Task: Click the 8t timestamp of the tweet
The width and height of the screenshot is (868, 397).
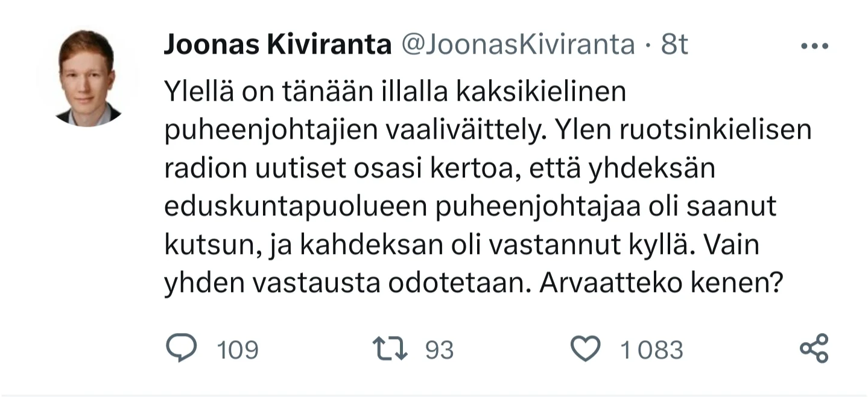Action: (674, 45)
